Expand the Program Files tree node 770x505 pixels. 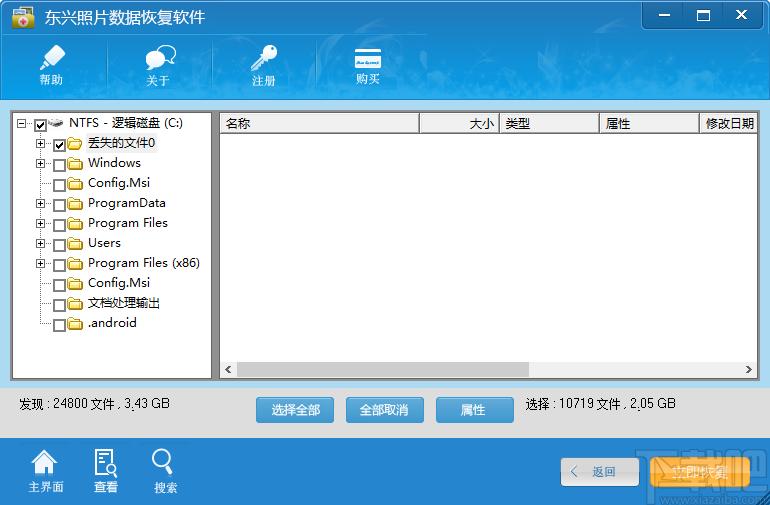coord(40,223)
